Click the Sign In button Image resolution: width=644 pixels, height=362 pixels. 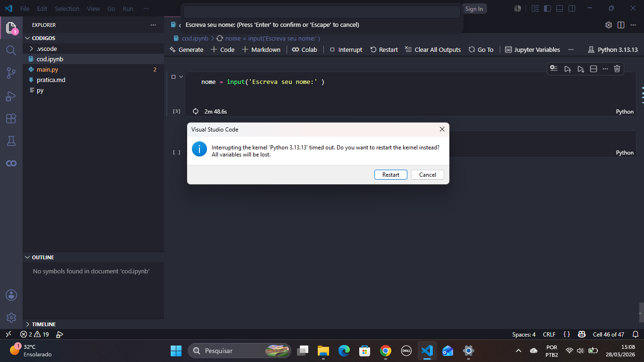pyautogui.click(x=474, y=9)
